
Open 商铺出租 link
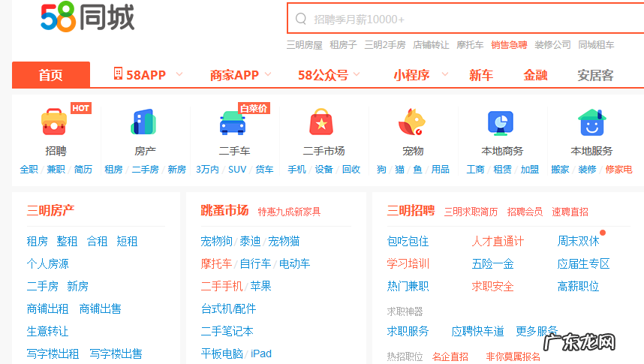47,308
